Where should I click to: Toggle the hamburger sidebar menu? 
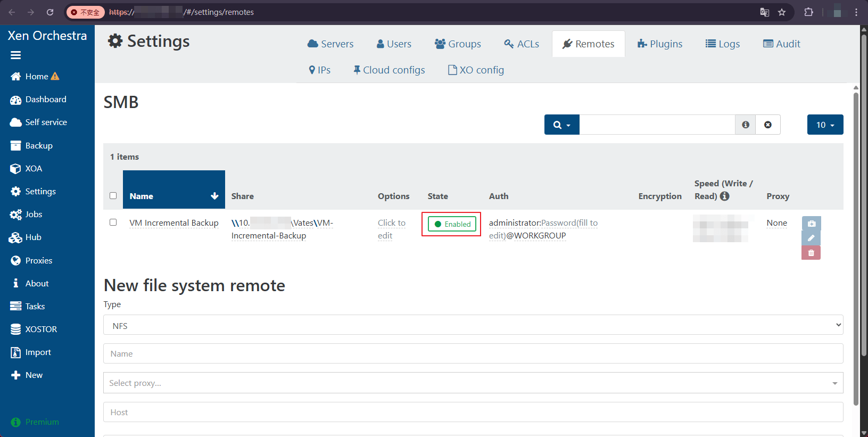(x=15, y=55)
